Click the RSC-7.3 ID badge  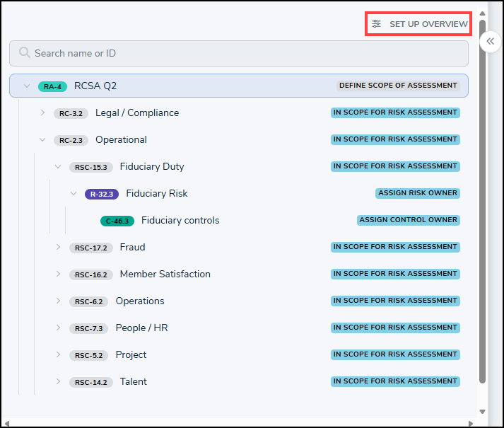click(89, 328)
